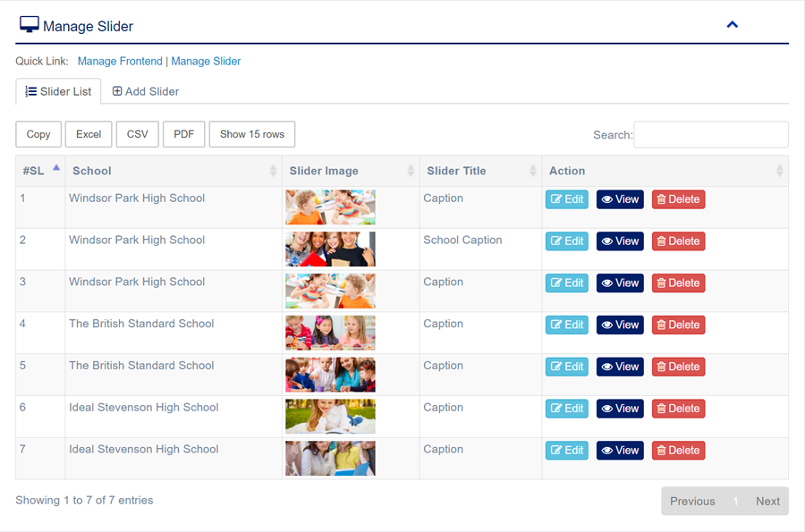The image size is (805, 532).
Task: View the School Caption slider entry
Action: point(620,241)
